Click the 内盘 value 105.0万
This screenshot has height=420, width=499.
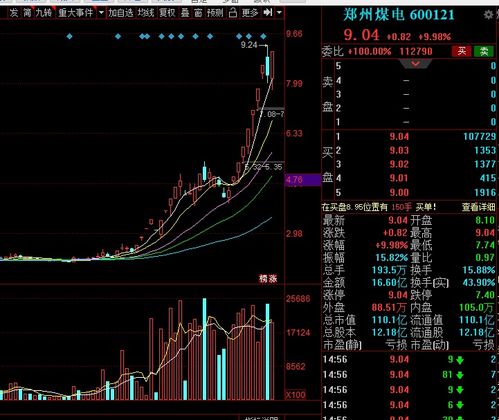477,307
